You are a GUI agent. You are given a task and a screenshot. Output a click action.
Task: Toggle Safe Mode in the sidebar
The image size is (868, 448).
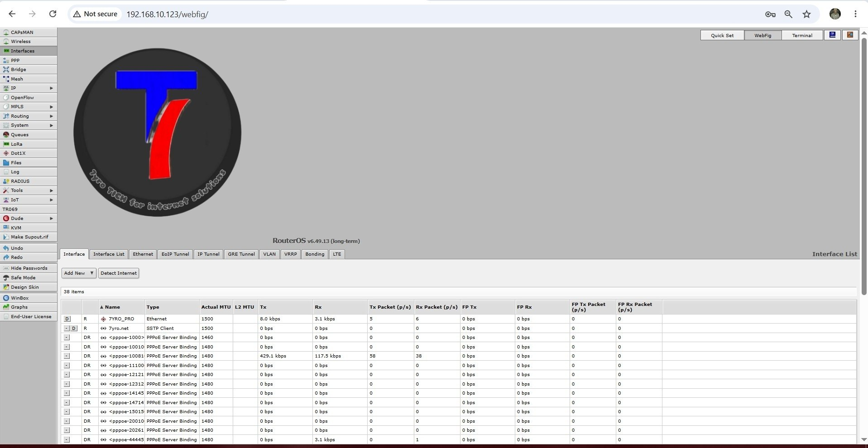click(29, 278)
